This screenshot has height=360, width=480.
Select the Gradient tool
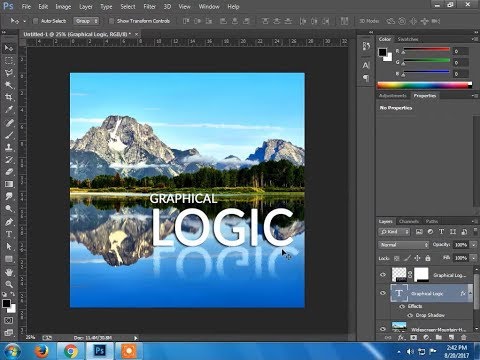click(9, 184)
